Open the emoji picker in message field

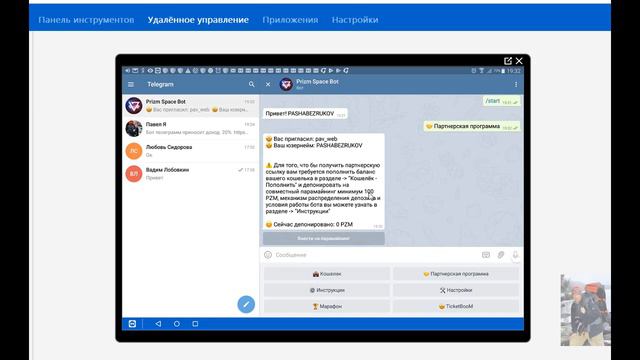[x=268, y=255]
